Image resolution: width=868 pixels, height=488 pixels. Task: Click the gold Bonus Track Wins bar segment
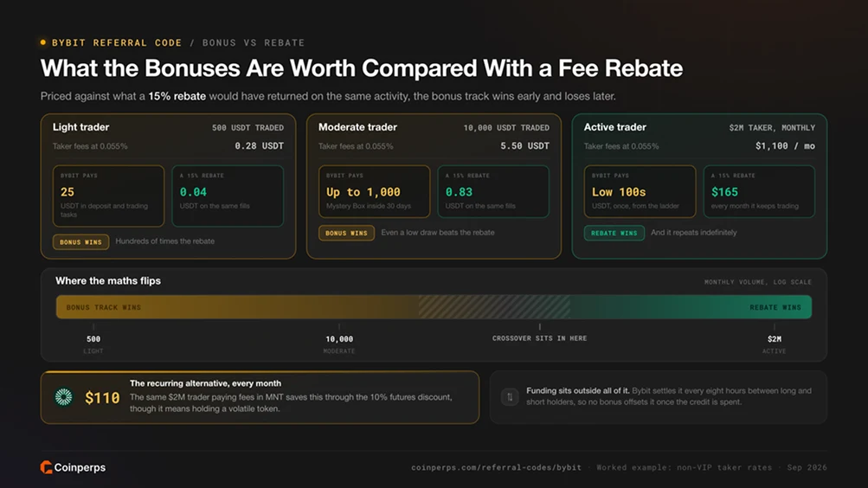click(x=237, y=307)
